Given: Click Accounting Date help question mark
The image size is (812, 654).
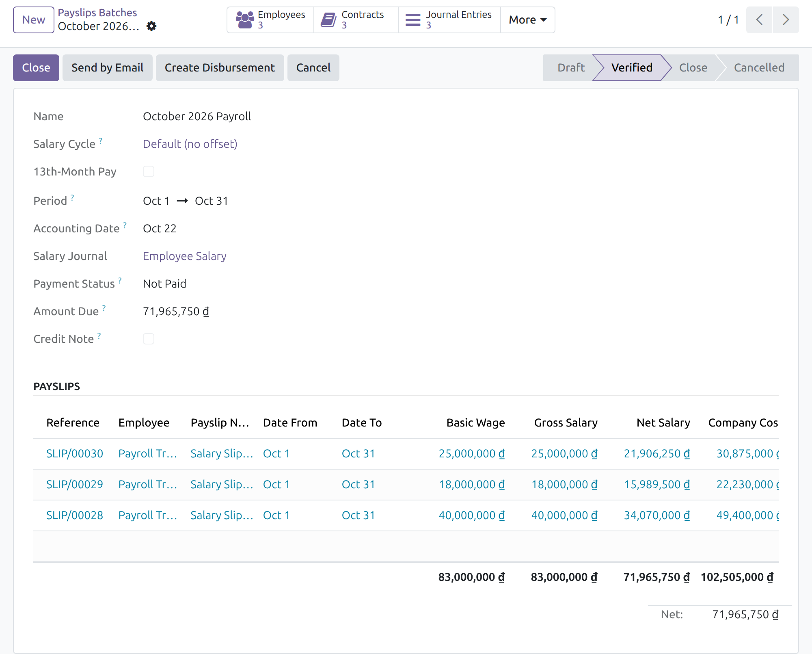Looking at the screenshot, I should pos(125,225).
